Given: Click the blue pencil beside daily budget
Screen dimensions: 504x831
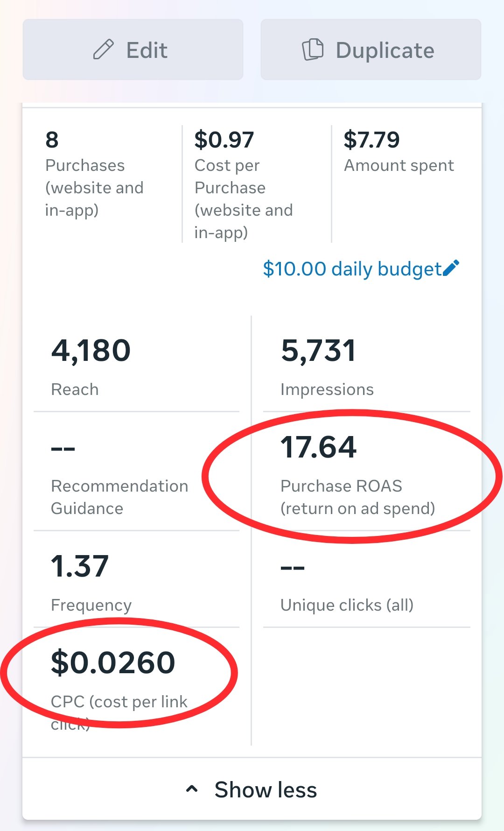Looking at the screenshot, I should (x=451, y=268).
